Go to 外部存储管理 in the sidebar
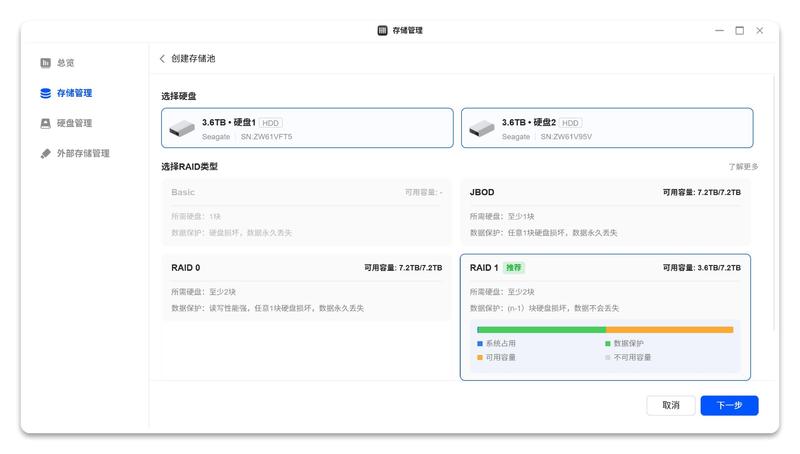The image size is (800, 454). pos(83,153)
